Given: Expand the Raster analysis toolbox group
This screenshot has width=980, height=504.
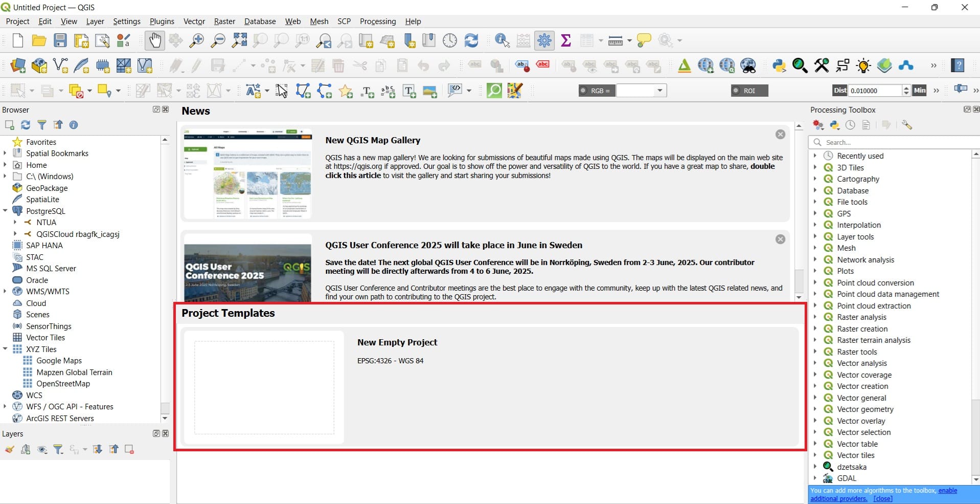Looking at the screenshot, I should click(x=815, y=317).
